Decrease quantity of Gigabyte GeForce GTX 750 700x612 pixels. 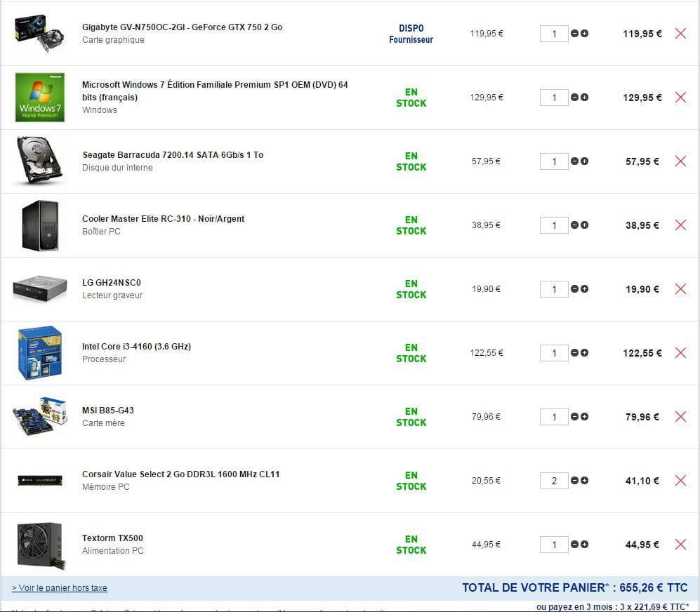574,34
